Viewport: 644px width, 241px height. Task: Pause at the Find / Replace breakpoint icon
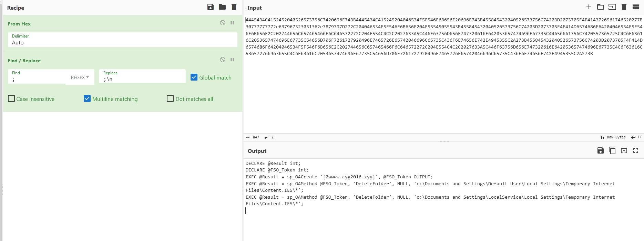coord(232,60)
